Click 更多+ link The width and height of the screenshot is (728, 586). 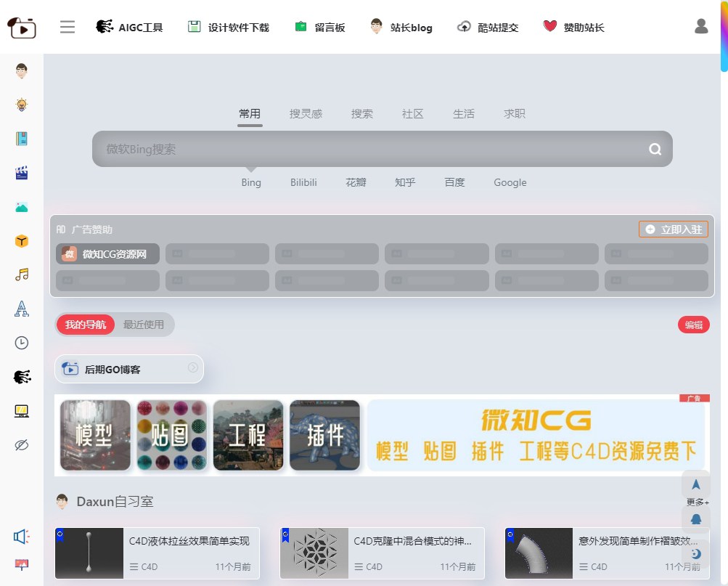pyautogui.click(x=698, y=502)
